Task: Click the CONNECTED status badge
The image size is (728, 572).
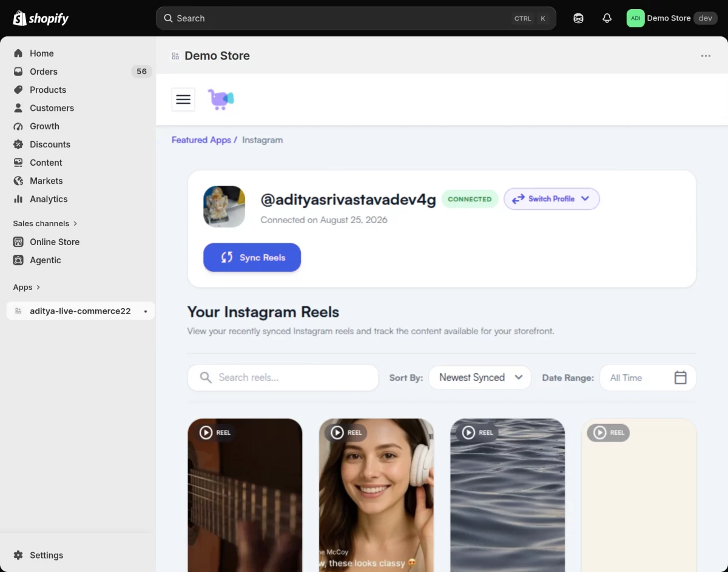Action: pyautogui.click(x=470, y=199)
